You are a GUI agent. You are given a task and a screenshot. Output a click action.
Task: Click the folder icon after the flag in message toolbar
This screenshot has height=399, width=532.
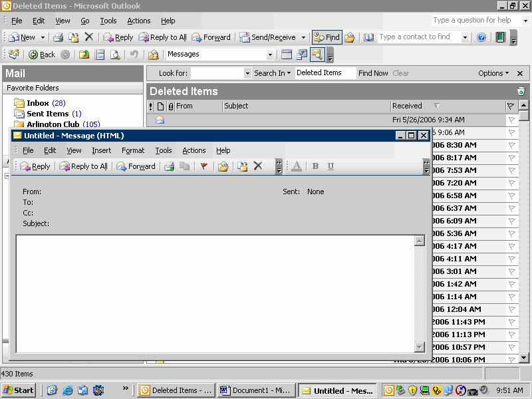[x=223, y=166]
